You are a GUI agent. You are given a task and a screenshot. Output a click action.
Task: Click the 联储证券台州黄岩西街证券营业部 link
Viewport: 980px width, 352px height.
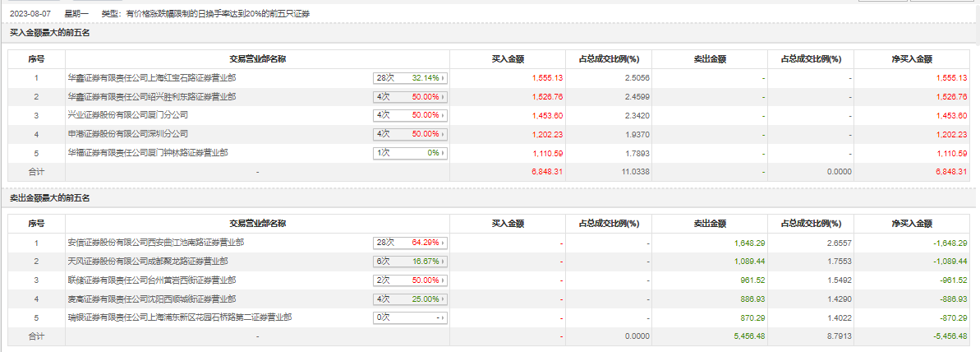(152, 280)
